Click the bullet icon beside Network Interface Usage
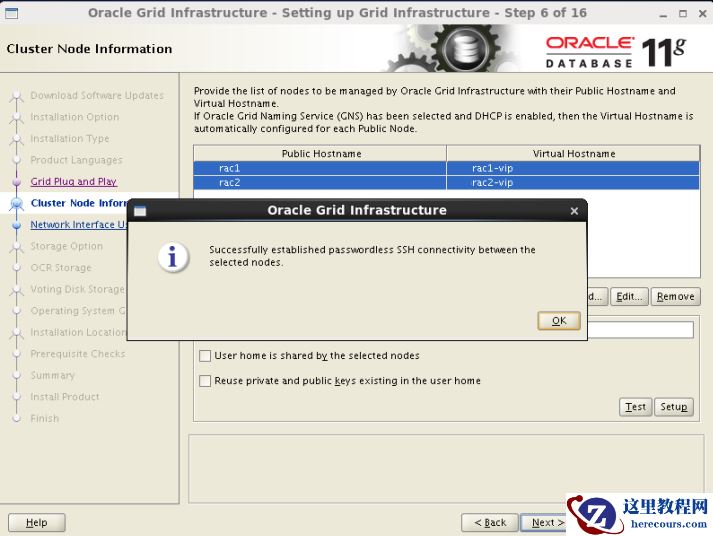713x536 pixels. click(17, 225)
